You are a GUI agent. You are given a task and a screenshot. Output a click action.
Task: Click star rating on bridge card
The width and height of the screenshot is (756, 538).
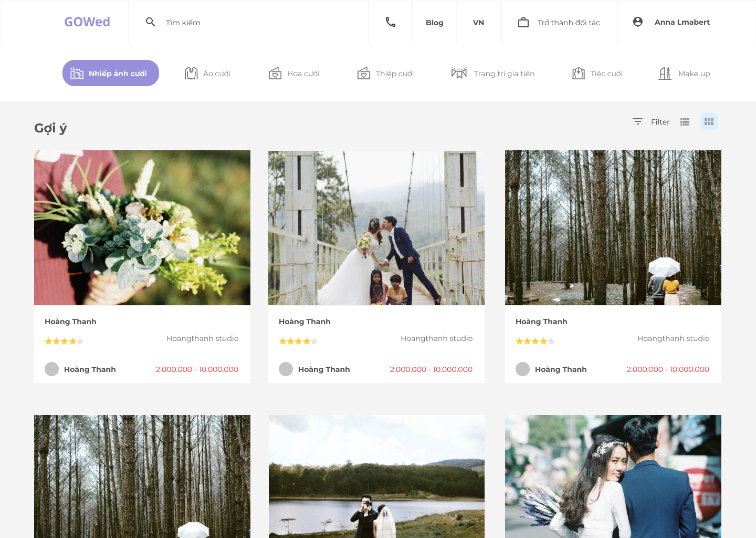(x=298, y=341)
